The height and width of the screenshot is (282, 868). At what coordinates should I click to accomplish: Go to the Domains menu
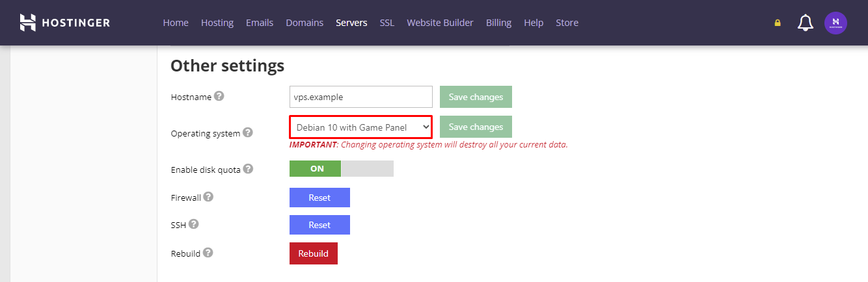coord(305,23)
